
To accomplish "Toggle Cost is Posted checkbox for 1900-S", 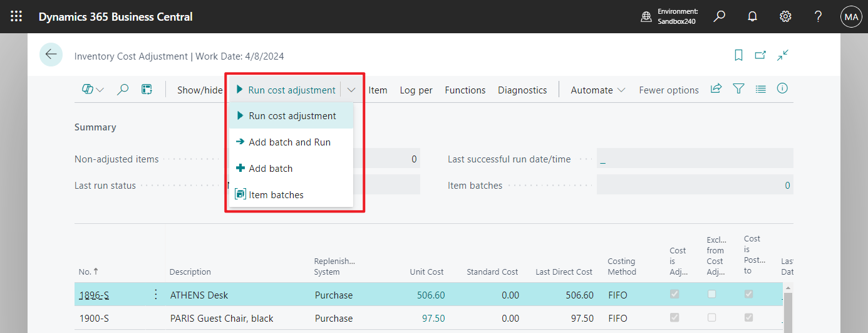I will click(x=749, y=317).
